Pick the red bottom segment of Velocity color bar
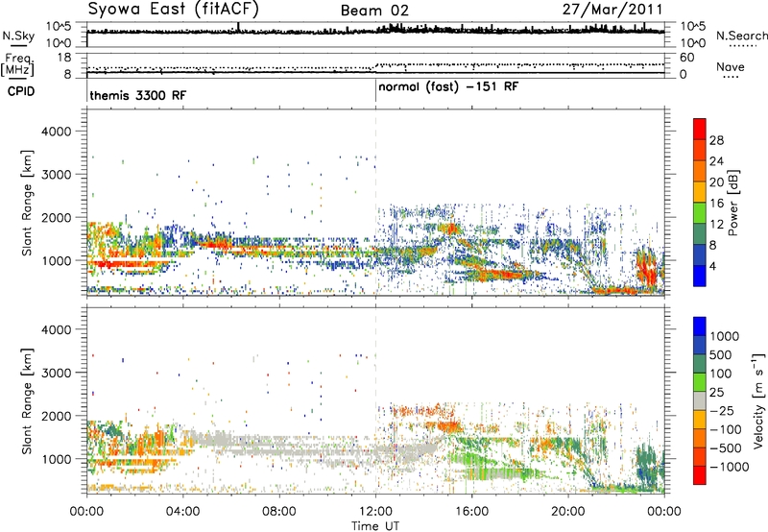This screenshot has height=532, width=768. (x=700, y=475)
